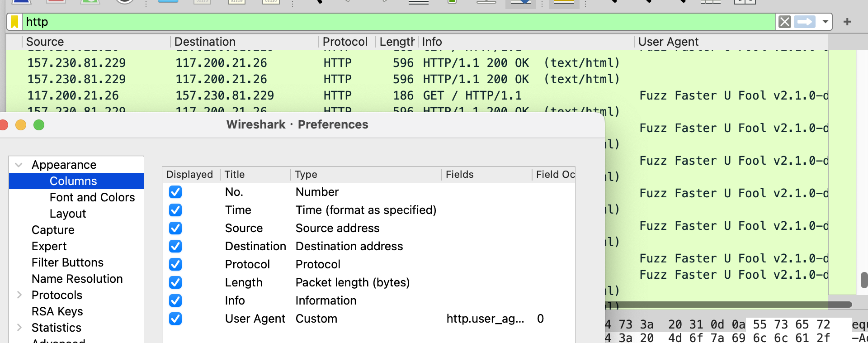The height and width of the screenshot is (343, 868).
Task: Toggle Displayed in the Packet length (bytes) row
Action: coord(175,282)
